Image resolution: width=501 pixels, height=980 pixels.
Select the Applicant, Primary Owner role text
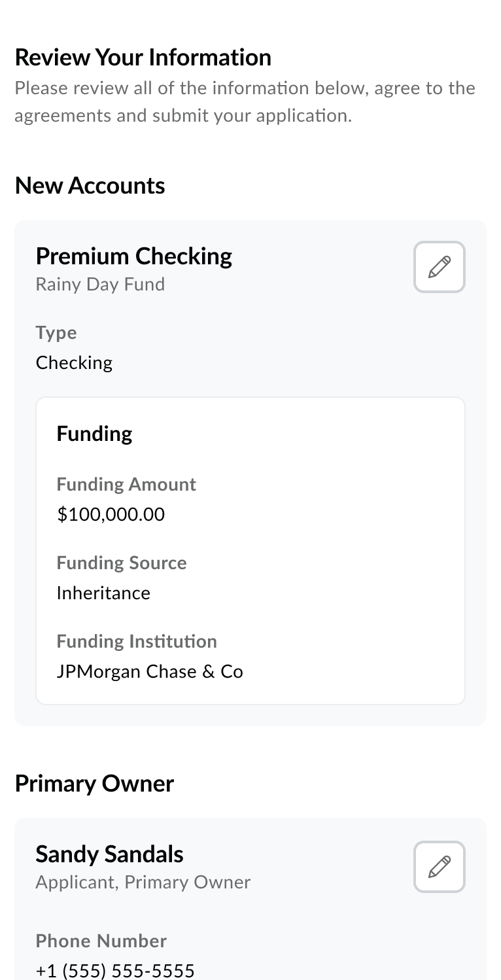tap(143, 882)
